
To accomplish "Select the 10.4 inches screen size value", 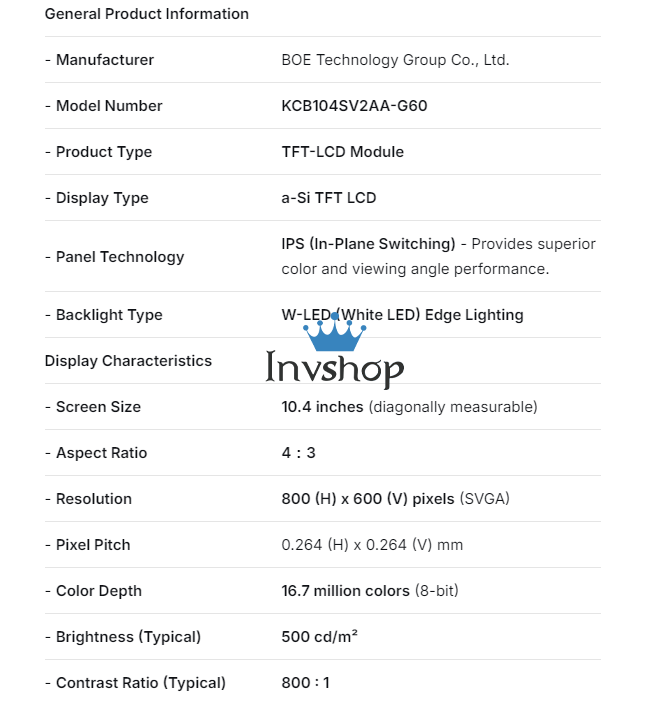I will tap(323, 407).
